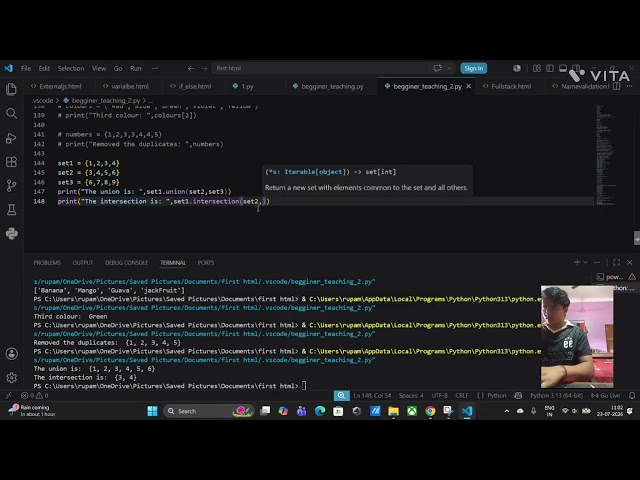This screenshot has width=640, height=480.
Task: Open Run and Debug view
Action: [x=11, y=138]
